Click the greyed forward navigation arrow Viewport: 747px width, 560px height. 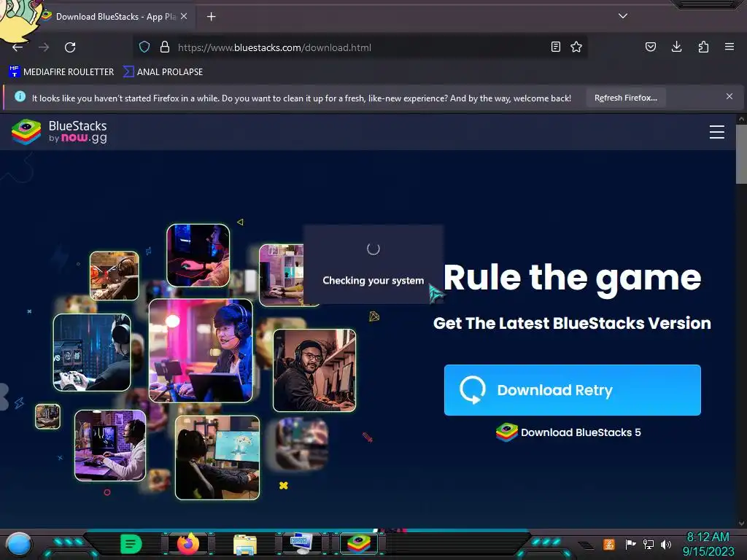pos(44,47)
